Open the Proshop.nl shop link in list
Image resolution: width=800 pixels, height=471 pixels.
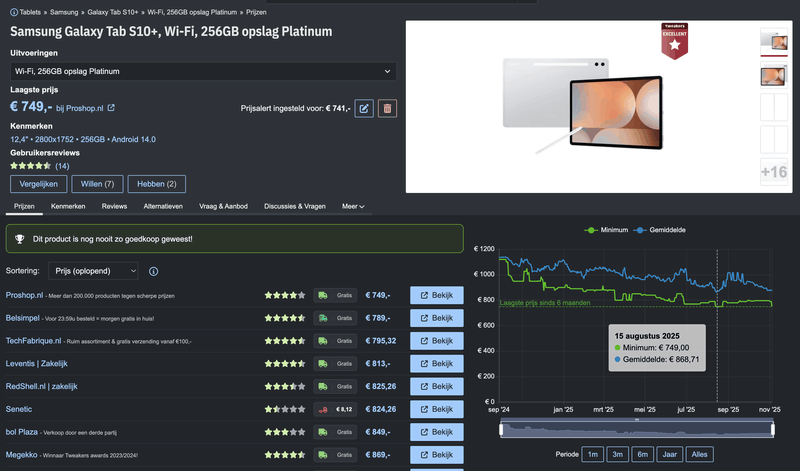point(24,295)
